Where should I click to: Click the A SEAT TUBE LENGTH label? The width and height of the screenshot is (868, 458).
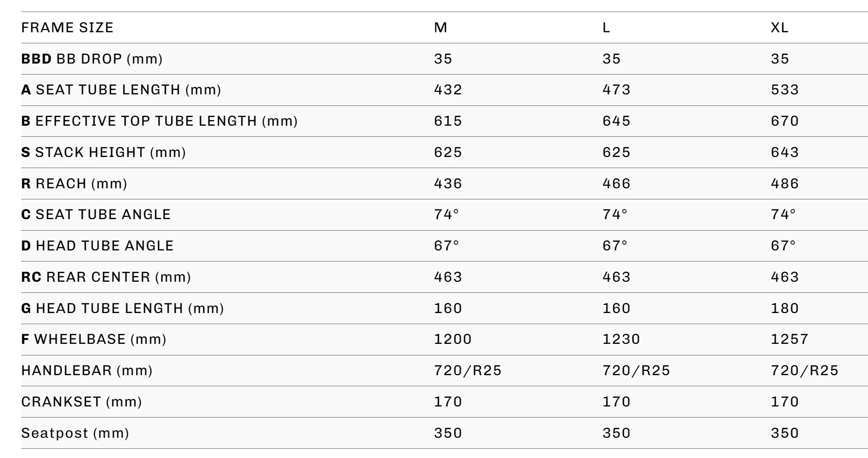pos(121,90)
